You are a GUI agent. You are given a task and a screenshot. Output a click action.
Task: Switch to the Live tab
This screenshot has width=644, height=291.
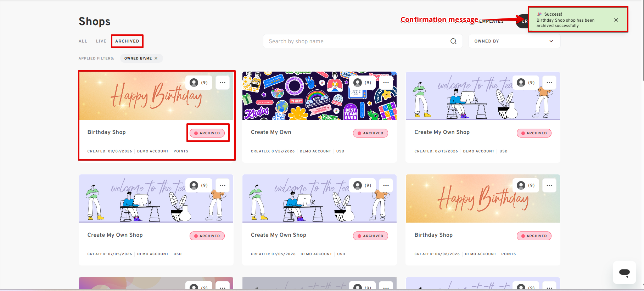point(101,41)
